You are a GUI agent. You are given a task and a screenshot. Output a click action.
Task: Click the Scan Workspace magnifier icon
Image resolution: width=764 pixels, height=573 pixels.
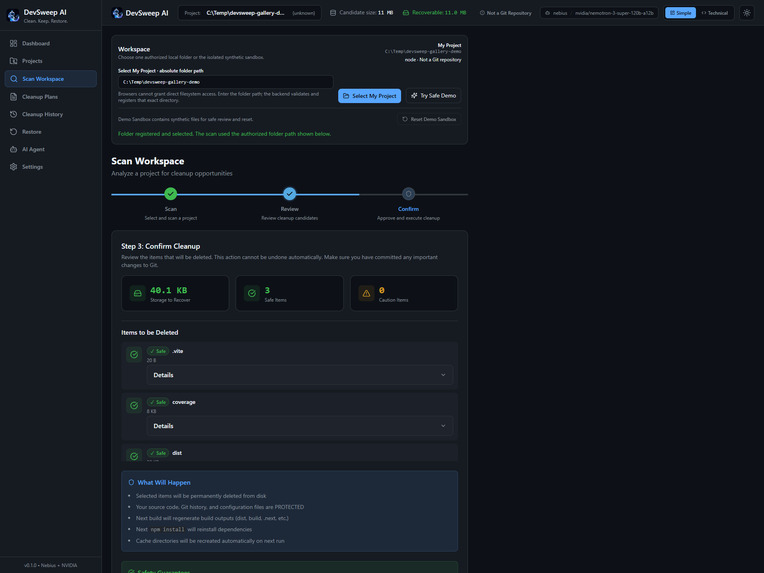tap(14, 79)
